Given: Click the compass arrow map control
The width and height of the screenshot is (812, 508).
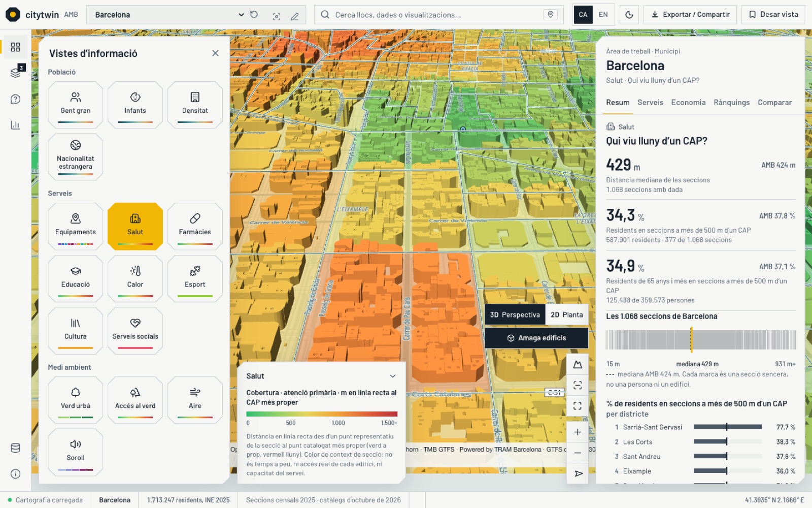Looking at the screenshot, I should (578, 473).
